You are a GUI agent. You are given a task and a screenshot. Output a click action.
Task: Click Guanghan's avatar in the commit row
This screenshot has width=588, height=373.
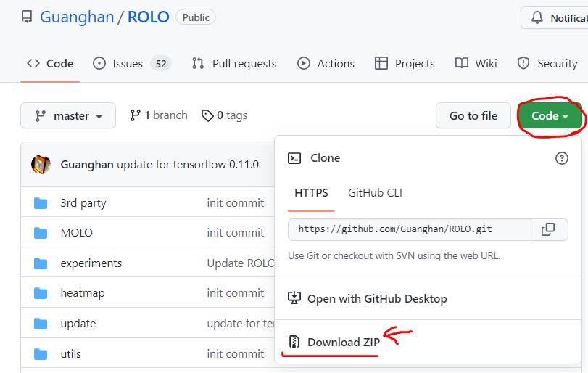pyautogui.click(x=41, y=164)
